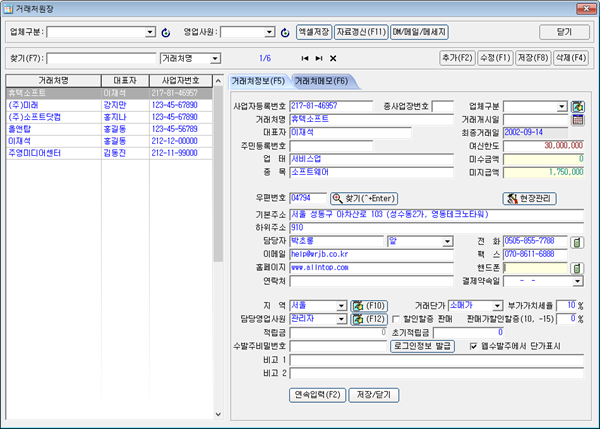Click the 사업자등록번호 input field
This screenshot has width=600, height=429.
coord(331,106)
